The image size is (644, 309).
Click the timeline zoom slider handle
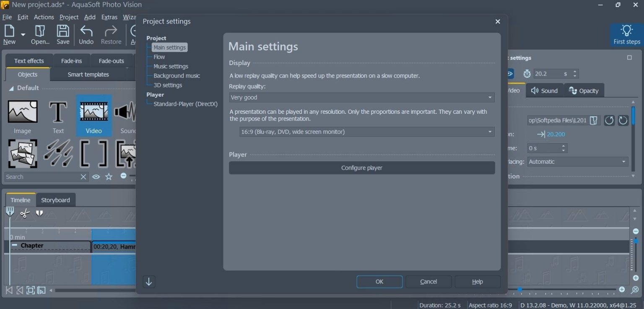pos(519,289)
